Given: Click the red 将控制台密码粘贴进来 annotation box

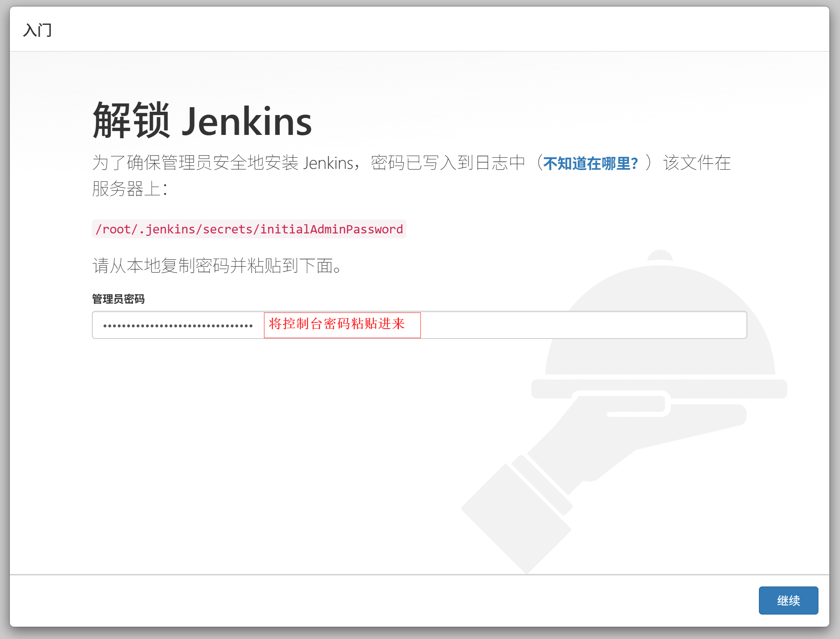Looking at the screenshot, I should point(342,325).
